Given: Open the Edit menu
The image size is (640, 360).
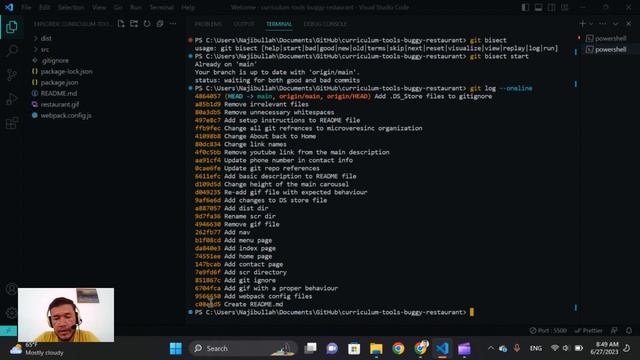Looking at the screenshot, I should [45, 7].
